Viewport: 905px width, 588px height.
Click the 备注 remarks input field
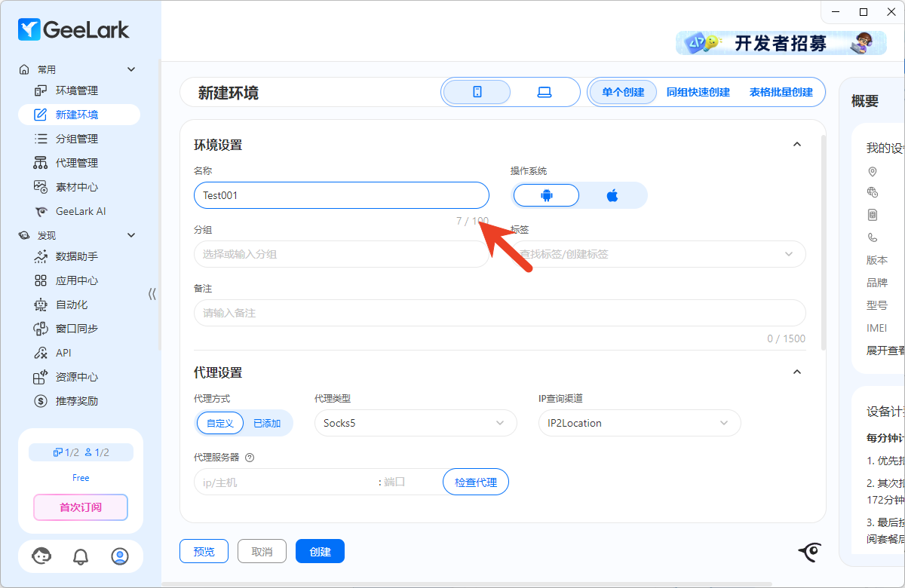coord(499,313)
